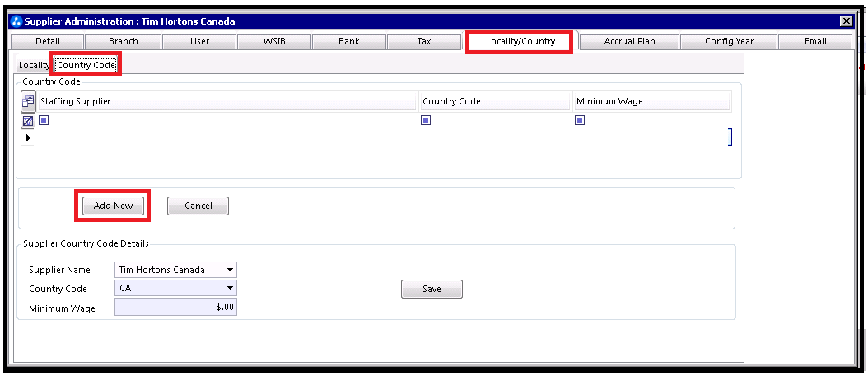Open the Email tab
The height and width of the screenshot is (380, 868).
815,41
